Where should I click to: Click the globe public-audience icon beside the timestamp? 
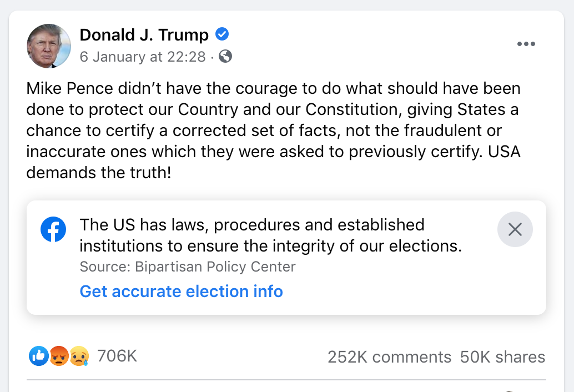click(x=224, y=57)
